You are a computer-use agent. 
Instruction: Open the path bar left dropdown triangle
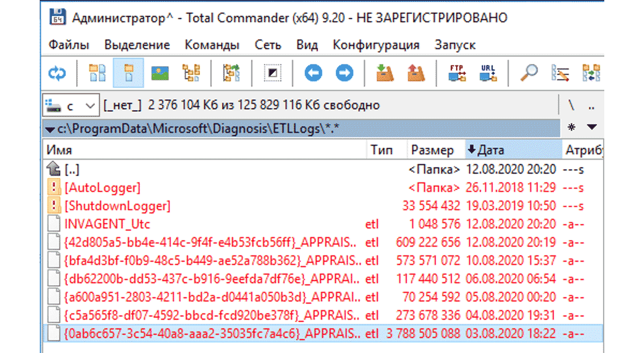tap(50, 129)
